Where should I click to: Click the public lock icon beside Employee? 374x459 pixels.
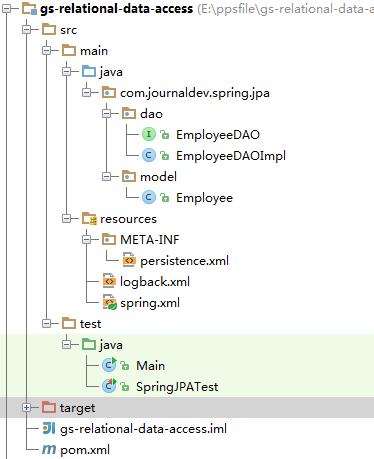(165, 198)
